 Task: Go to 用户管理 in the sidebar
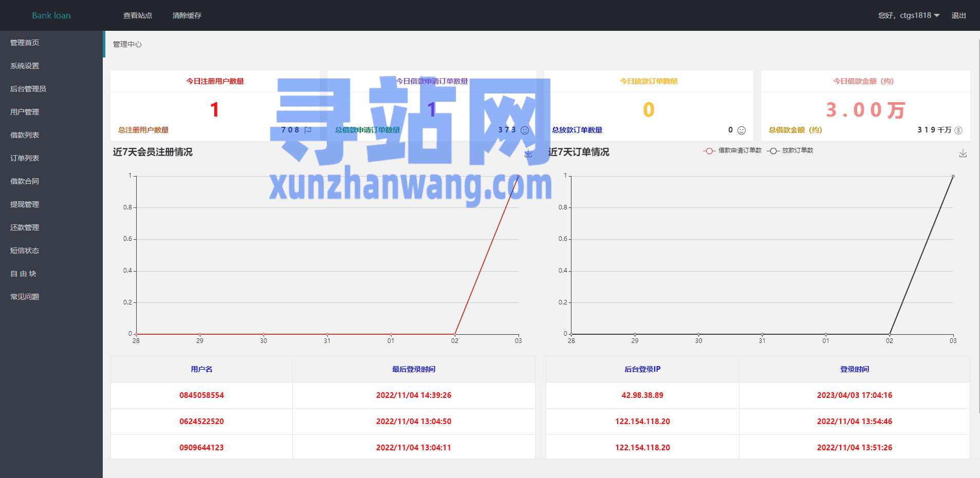point(25,112)
